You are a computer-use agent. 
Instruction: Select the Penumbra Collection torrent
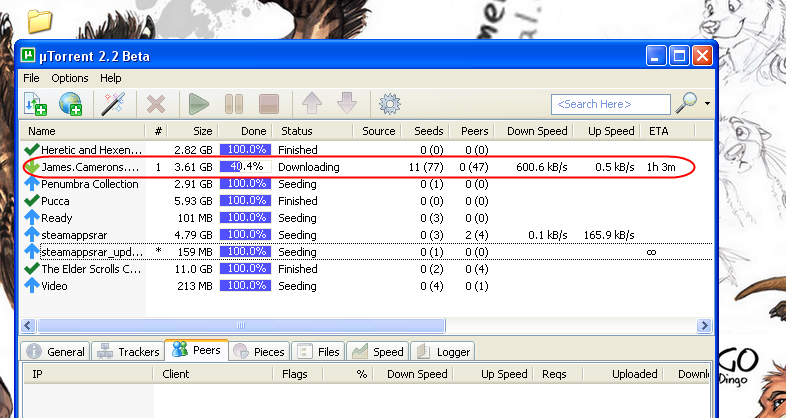click(366, 184)
